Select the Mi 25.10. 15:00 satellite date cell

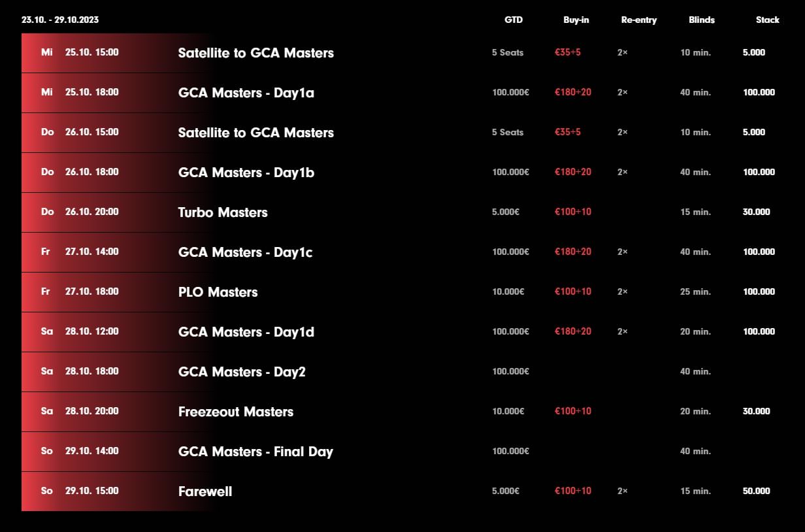tap(80, 52)
